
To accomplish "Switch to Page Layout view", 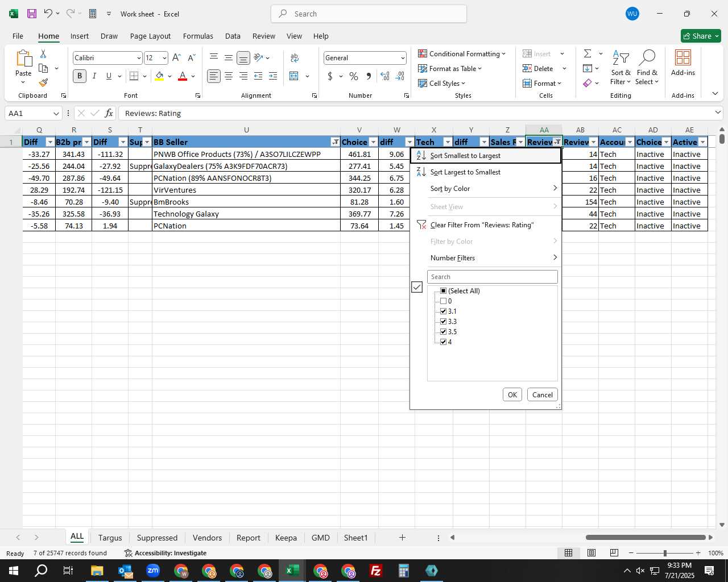I will pos(591,553).
